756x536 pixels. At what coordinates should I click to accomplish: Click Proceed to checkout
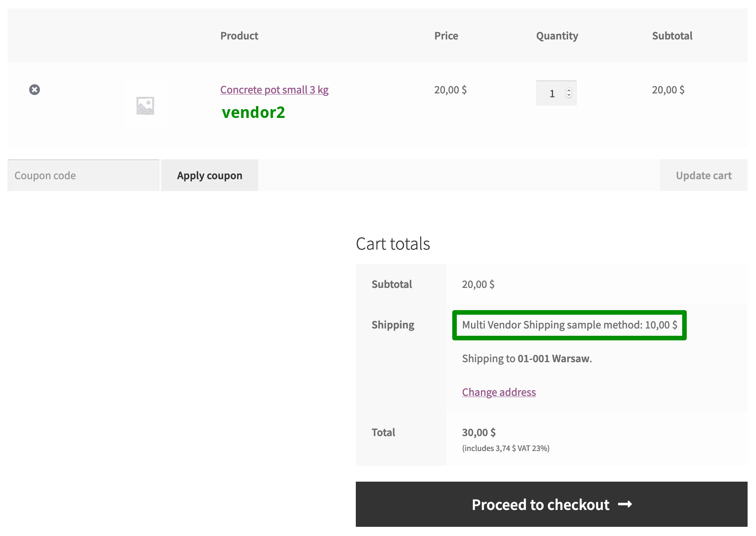(x=540, y=505)
